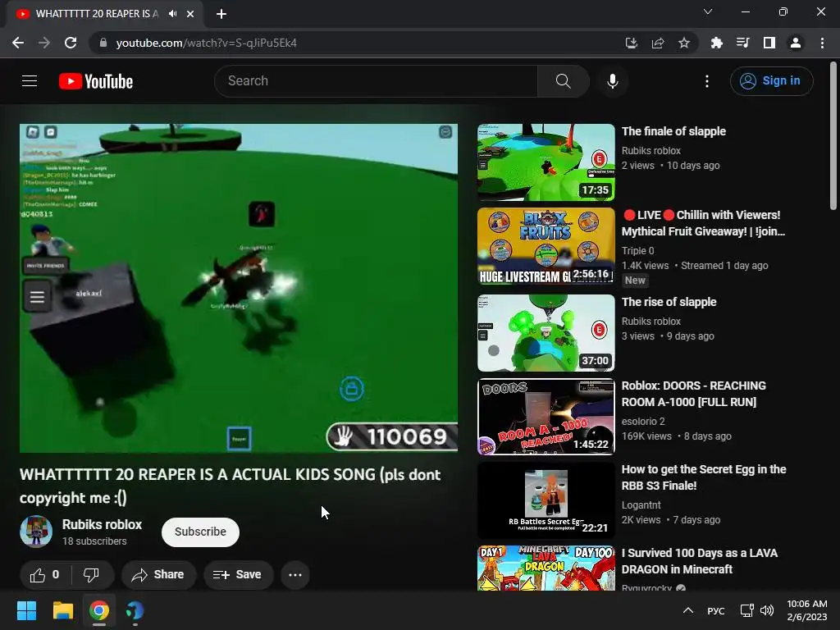Open the YouTube guide hamburger menu
The height and width of the screenshot is (630, 840).
coord(30,81)
